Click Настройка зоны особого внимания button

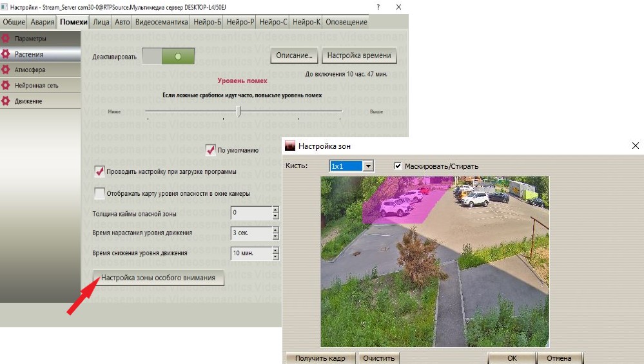(158, 278)
